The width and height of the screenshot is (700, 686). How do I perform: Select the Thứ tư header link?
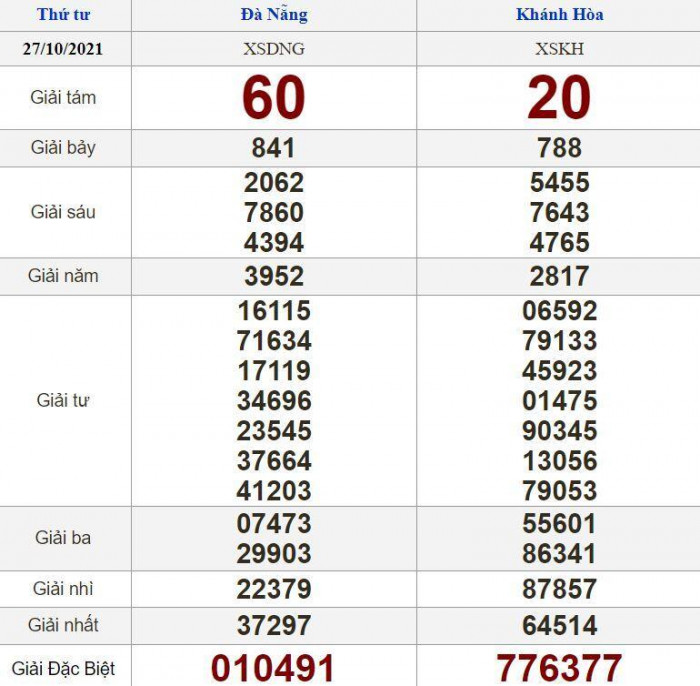point(62,15)
